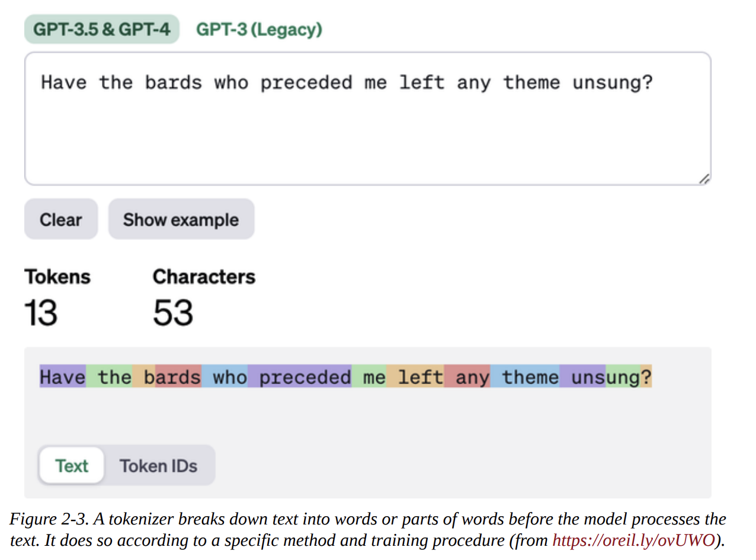This screenshot has width=756, height=560.
Task: Click the Show example button
Action: tap(181, 220)
